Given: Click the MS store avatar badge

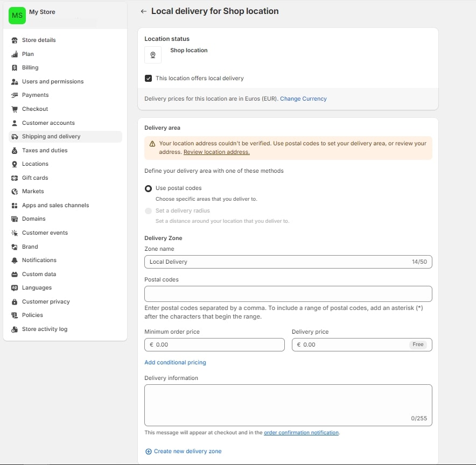Looking at the screenshot, I should click(x=17, y=16).
